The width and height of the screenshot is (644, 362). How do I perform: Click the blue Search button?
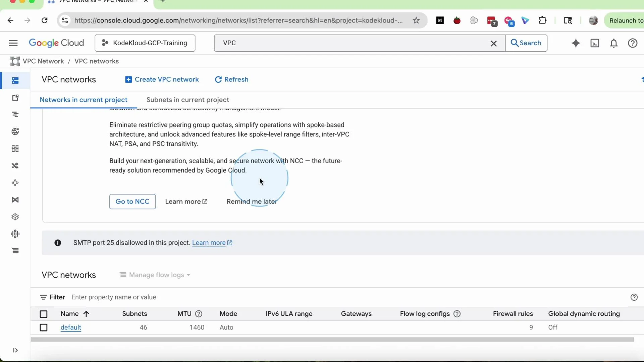coord(526,43)
